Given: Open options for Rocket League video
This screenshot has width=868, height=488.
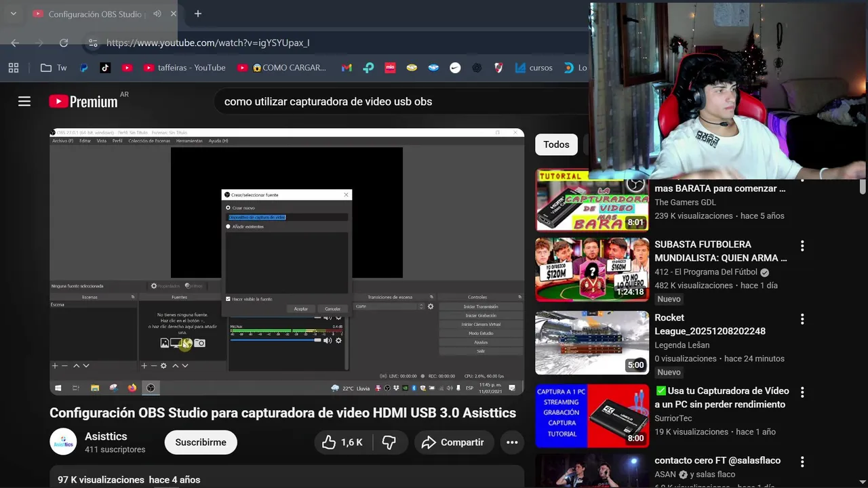Looking at the screenshot, I should [x=802, y=319].
